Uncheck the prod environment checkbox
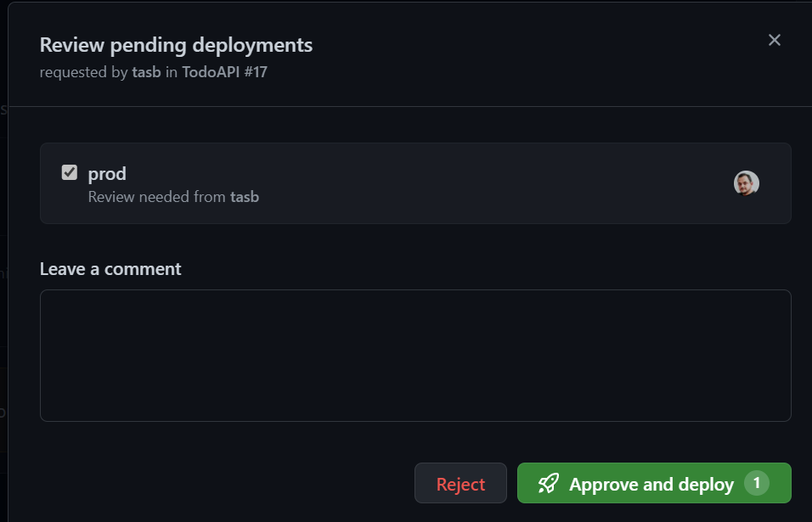 point(70,172)
